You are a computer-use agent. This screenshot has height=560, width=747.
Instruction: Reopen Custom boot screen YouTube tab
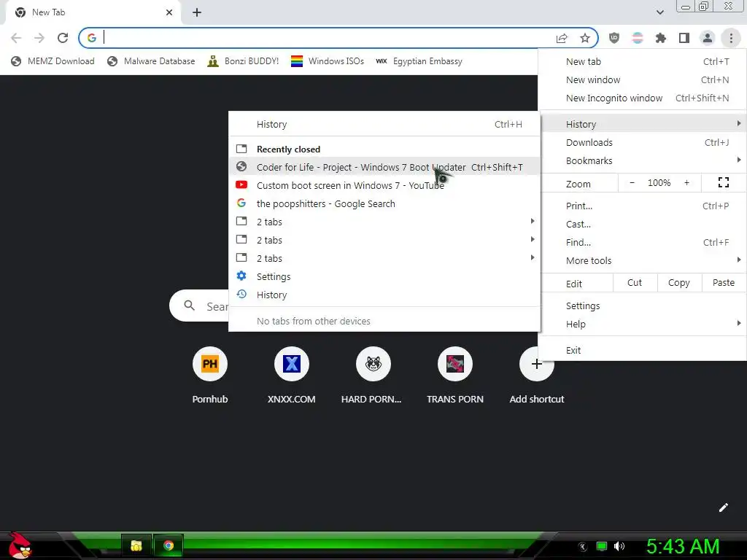point(384,185)
